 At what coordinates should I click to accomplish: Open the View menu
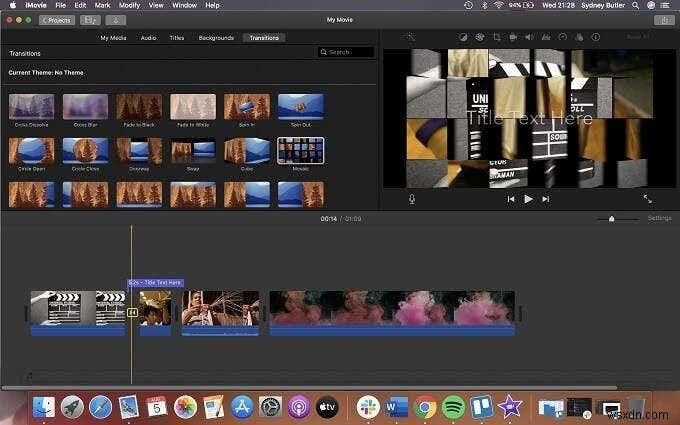pos(156,5)
